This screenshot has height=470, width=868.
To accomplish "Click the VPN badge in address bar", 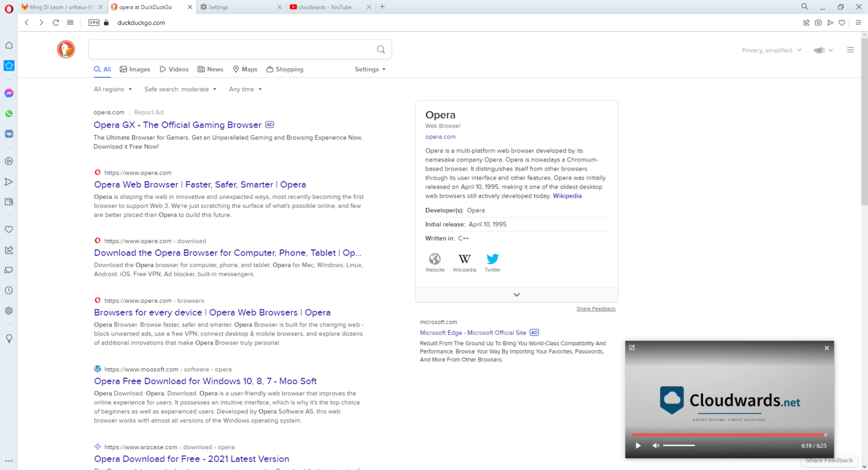I will [x=94, y=23].
